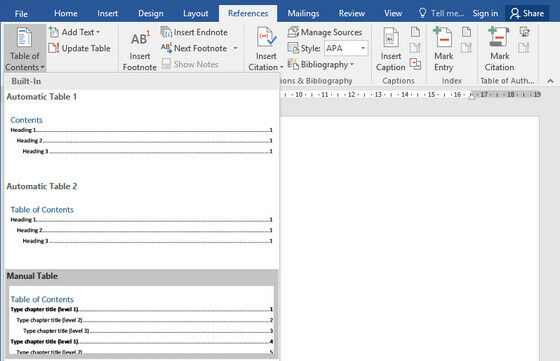This screenshot has width=560, height=361.
Task: Click Insert Table of Figures icon in Captions
Action: click(x=415, y=32)
